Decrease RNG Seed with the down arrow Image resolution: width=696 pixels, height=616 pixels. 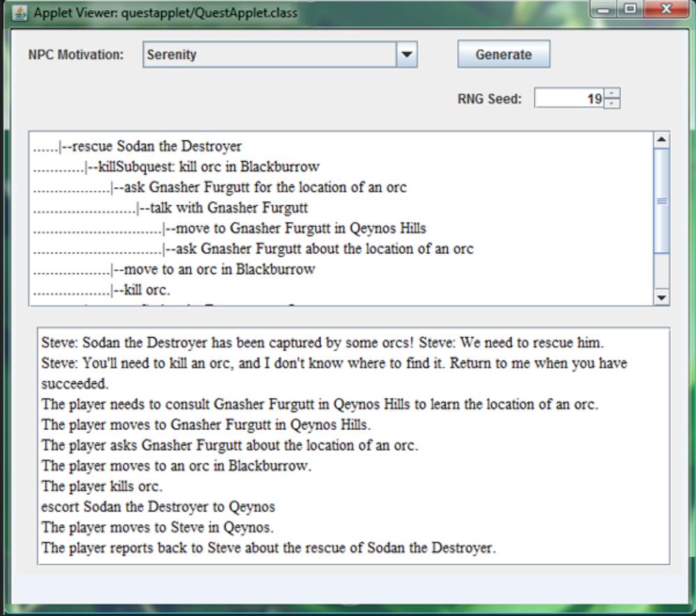[x=612, y=104]
